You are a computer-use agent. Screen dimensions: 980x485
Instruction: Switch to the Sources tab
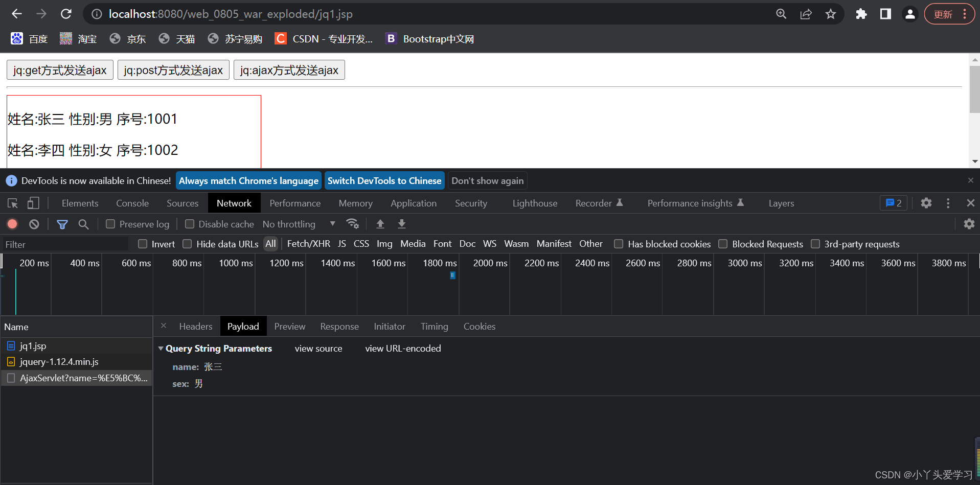[183, 203]
